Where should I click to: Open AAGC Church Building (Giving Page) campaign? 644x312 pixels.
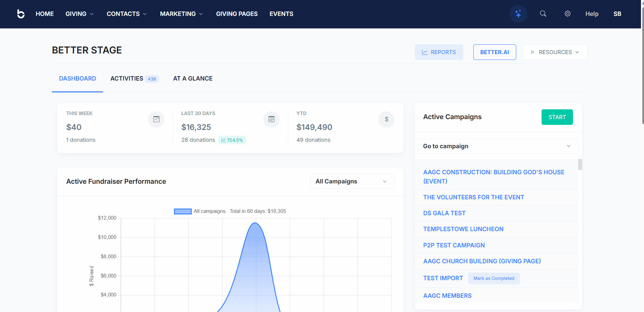tap(482, 261)
